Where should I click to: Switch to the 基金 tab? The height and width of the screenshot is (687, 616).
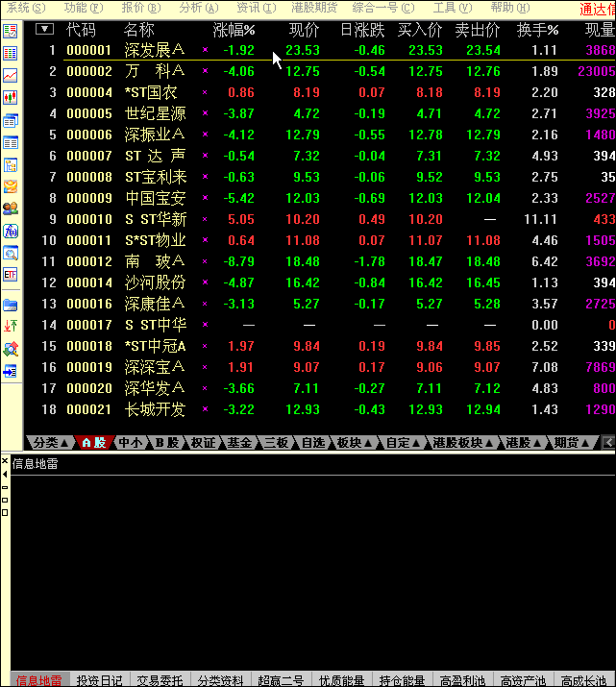pyautogui.click(x=239, y=443)
